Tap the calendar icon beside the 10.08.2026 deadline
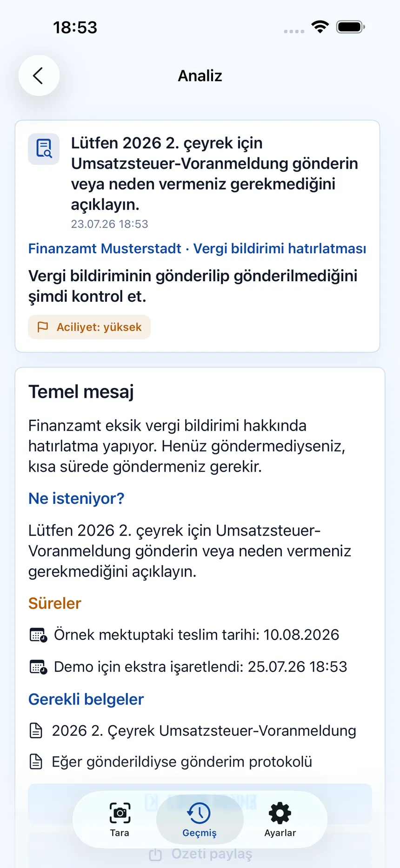400x868 pixels. click(x=38, y=635)
